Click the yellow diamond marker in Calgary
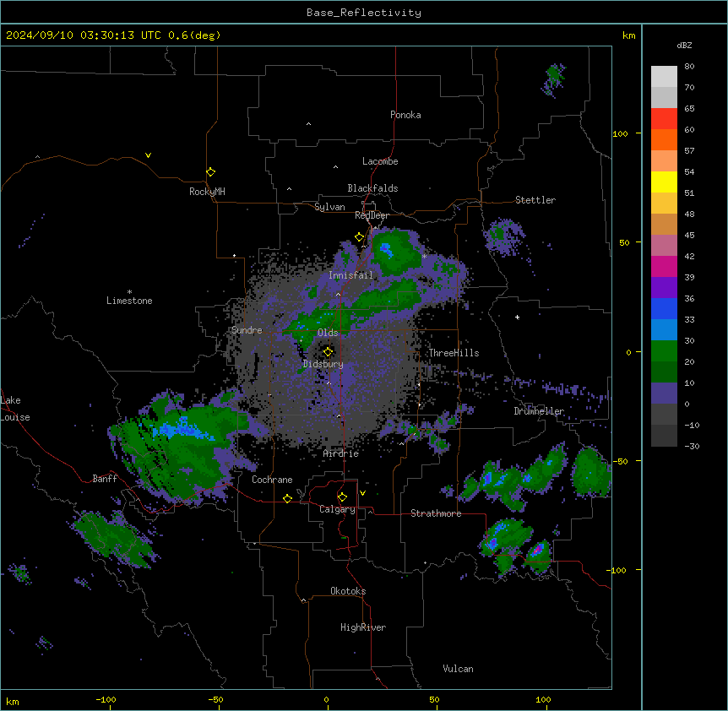Image resolution: width=728 pixels, height=711 pixels. click(342, 497)
